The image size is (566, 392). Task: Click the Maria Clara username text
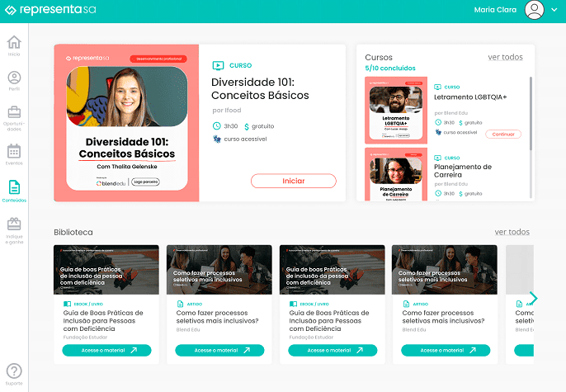pyautogui.click(x=495, y=10)
